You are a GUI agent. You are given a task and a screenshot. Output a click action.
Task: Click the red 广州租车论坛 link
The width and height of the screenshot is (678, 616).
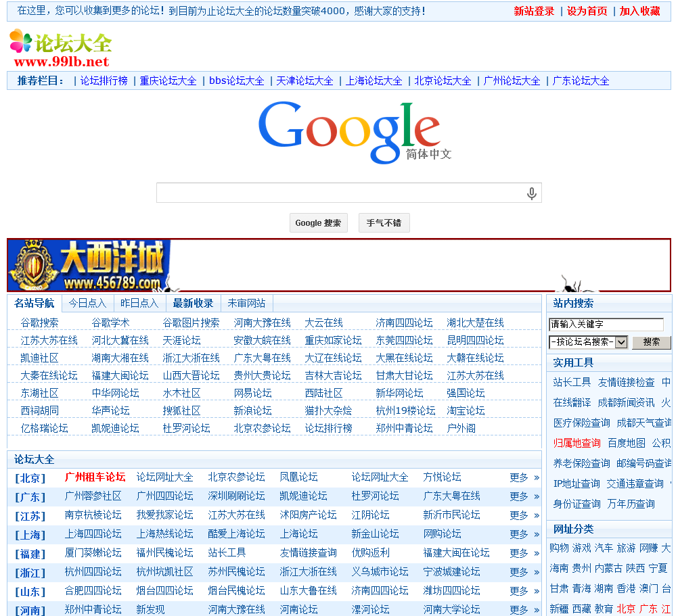coord(95,477)
